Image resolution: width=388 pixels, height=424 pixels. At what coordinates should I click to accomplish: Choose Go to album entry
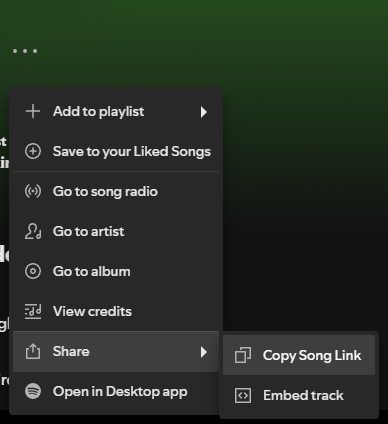pos(116,271)
